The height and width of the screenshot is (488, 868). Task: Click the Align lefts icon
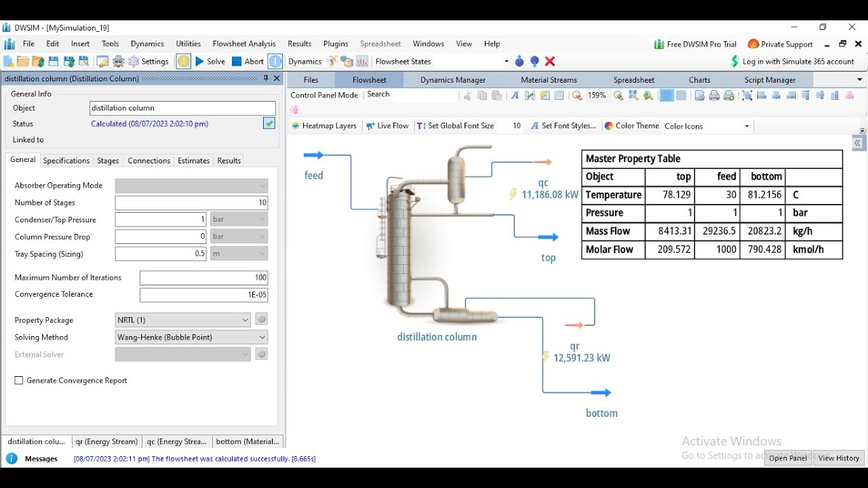[762, 96]
